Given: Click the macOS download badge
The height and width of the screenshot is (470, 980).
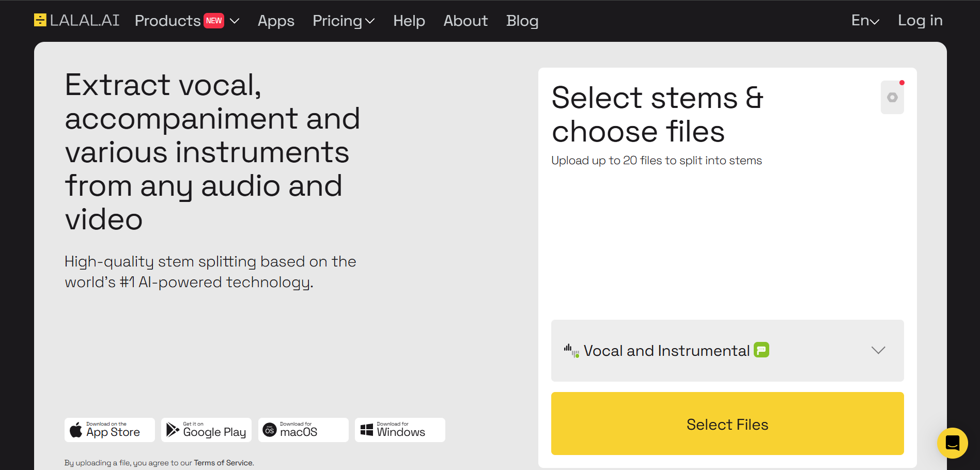Looking at the screenshot, I should pos(303,430).
